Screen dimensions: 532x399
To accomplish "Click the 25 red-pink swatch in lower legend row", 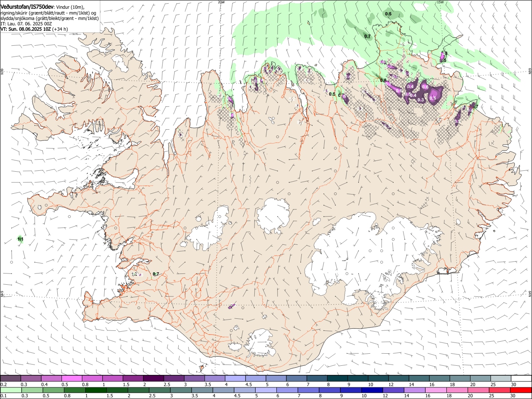I will coord(500,390).
